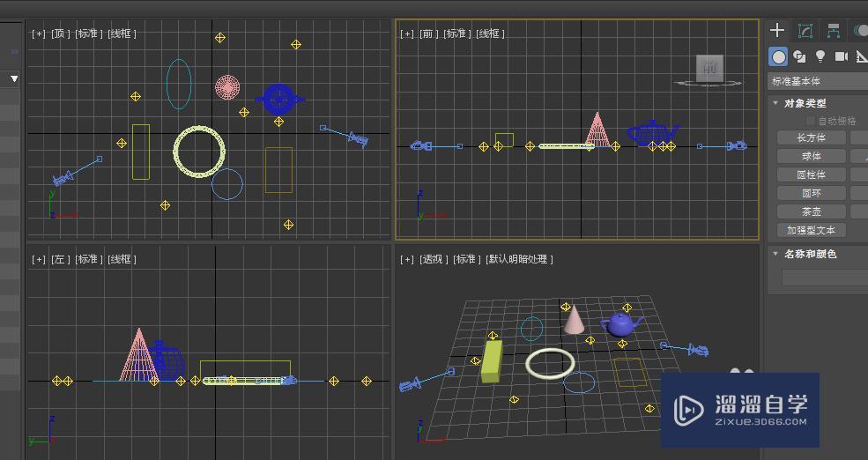
Task: Open [标准] menu in top viewport
Action: coord(89,33)
